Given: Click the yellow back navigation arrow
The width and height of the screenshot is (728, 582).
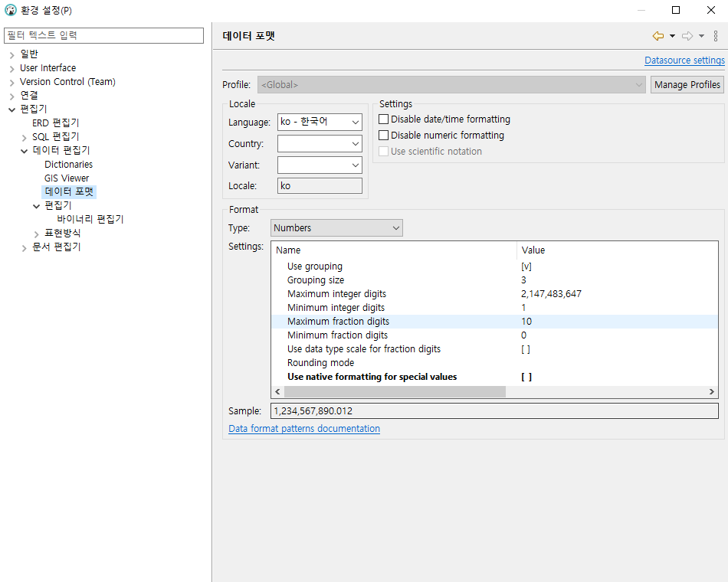Looking at the screenshot, I should pyautogui.click(x=658, y=36).
